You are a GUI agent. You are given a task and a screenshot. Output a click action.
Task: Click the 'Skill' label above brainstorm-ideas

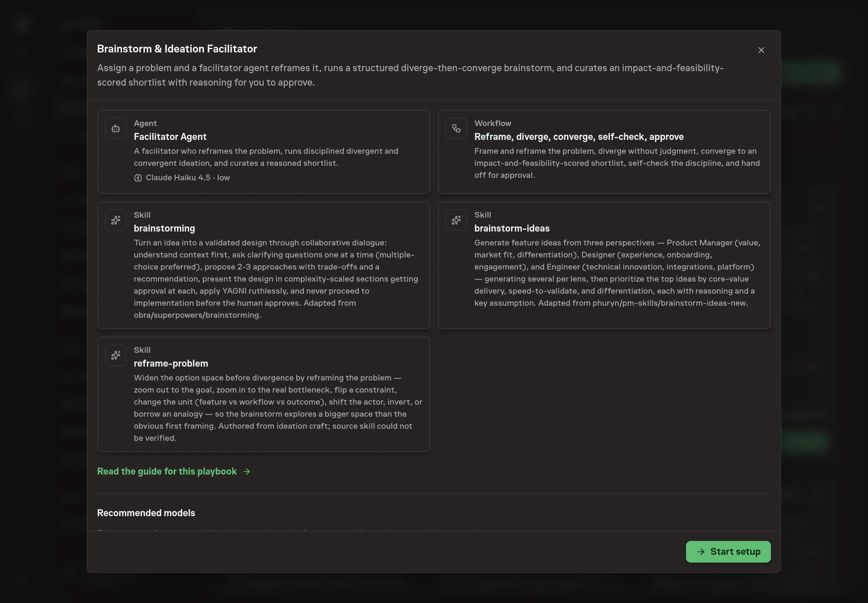(x=482, y=215)
